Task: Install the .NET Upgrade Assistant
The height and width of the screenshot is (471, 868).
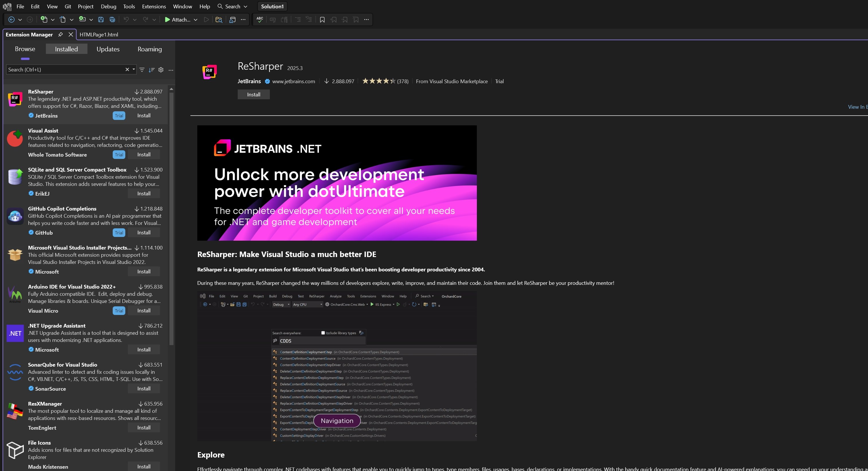Action: pos(144,350)
